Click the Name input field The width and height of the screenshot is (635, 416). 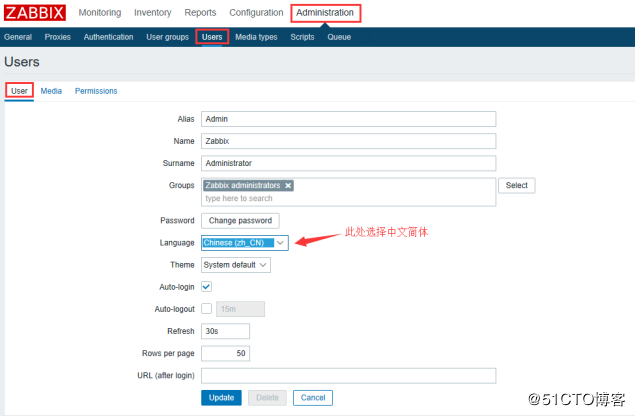tap(348, 141)
